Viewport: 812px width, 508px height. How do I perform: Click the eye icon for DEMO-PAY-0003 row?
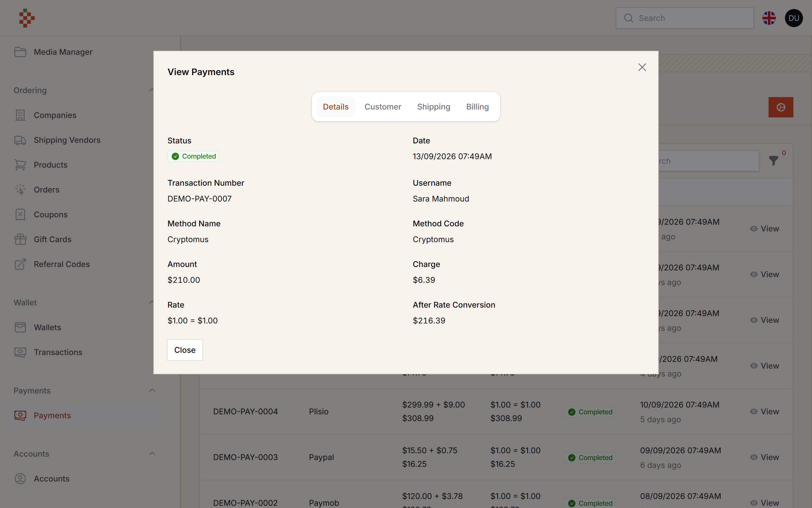[x=754, y=457]
